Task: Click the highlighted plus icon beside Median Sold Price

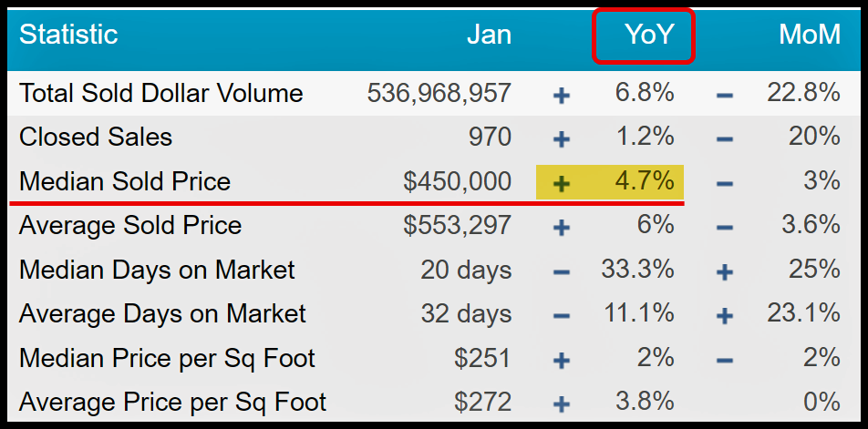Action: point(562,182)
